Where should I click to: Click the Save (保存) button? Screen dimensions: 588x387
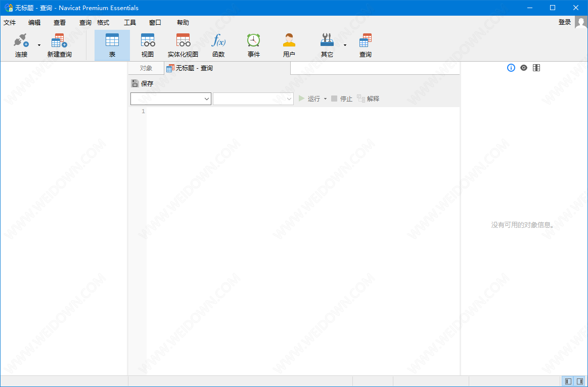pyautogui.click(x=142, y=84)
